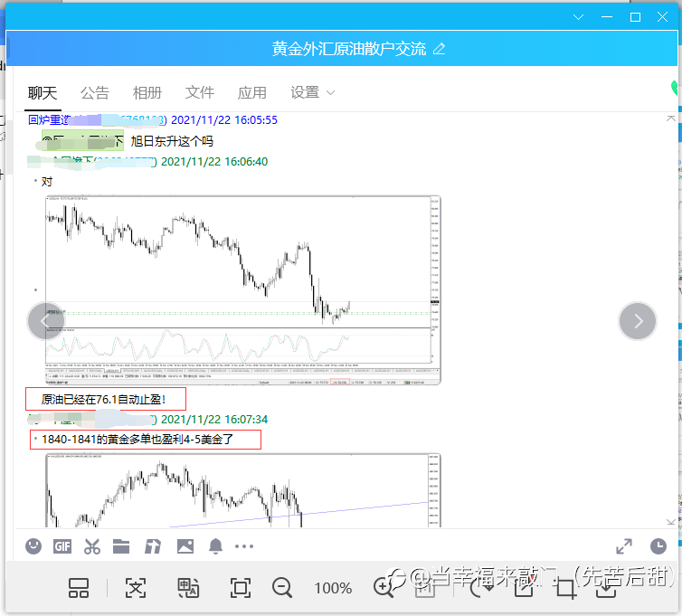The image size is (682, 616).
Task: Switch to the 公告 announcements tab
Action: point(95,92)
